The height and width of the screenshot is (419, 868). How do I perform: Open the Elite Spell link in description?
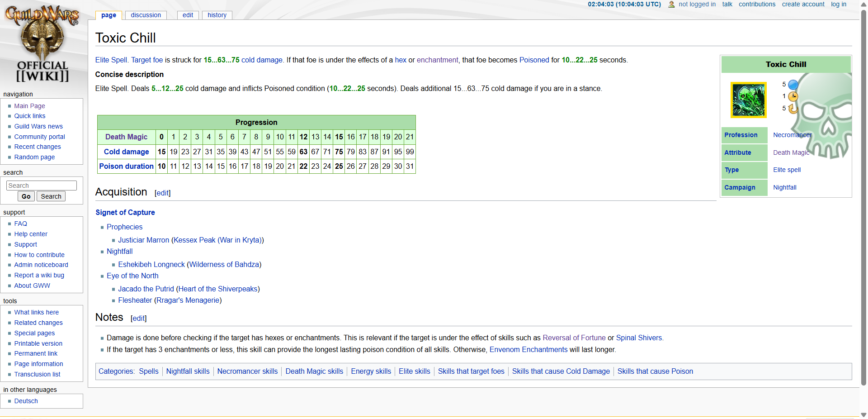point(111,60)
